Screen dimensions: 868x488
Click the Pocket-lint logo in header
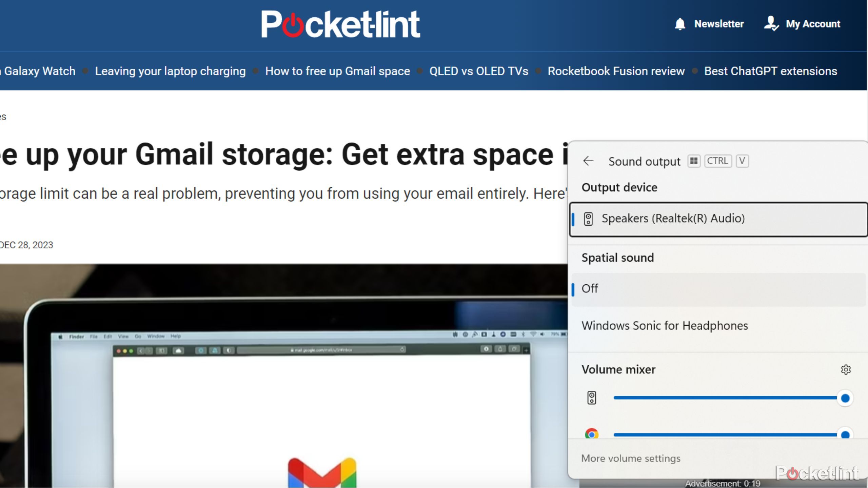point(340,24)
